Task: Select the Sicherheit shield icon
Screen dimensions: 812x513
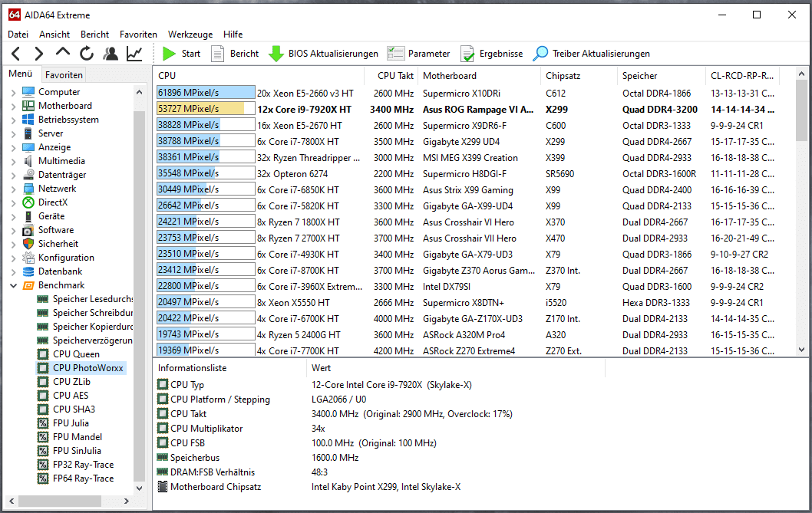Action: click(x=28, y=244)
